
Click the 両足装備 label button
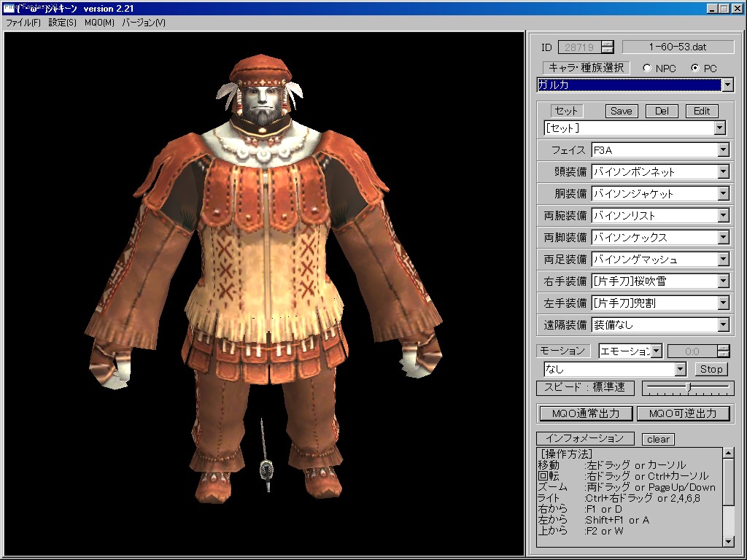click(x=564, y=259)
